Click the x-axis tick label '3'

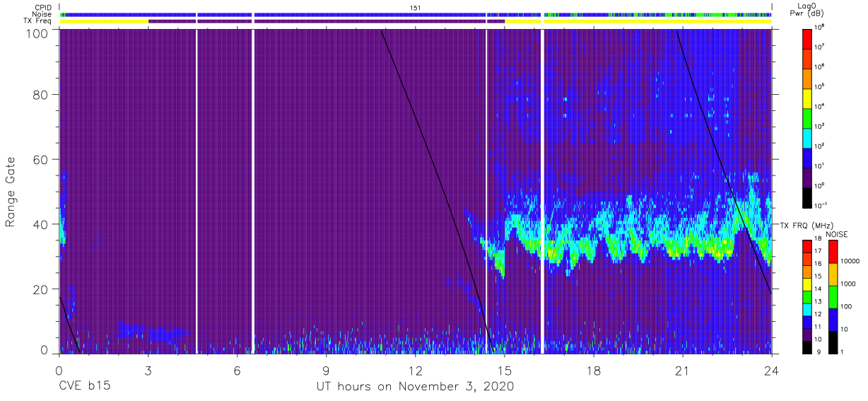(148, 370)
